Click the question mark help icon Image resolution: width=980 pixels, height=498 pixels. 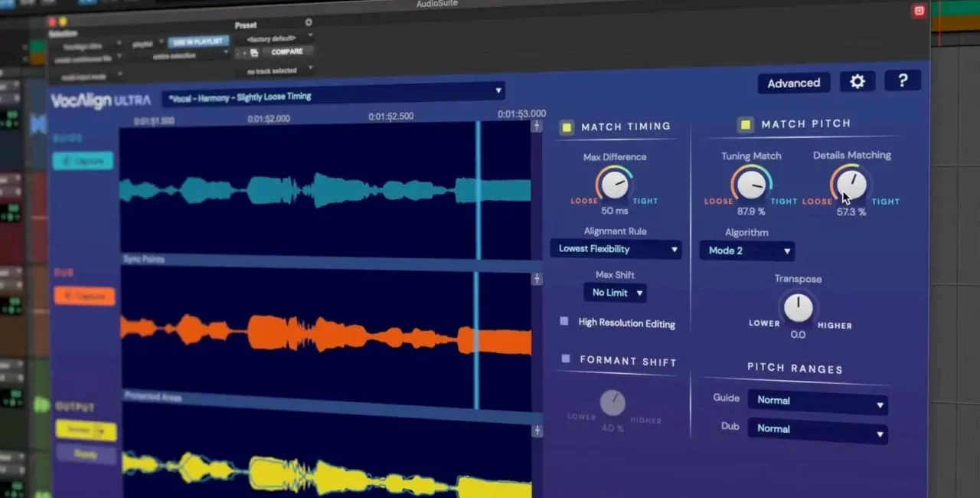tap(903, 80)
